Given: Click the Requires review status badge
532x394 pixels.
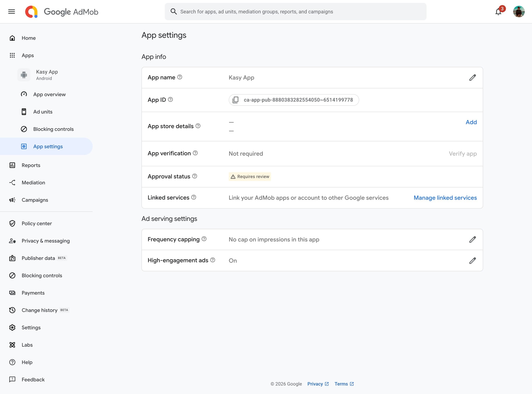Looking at the screenshot, I should pos(250,177).
